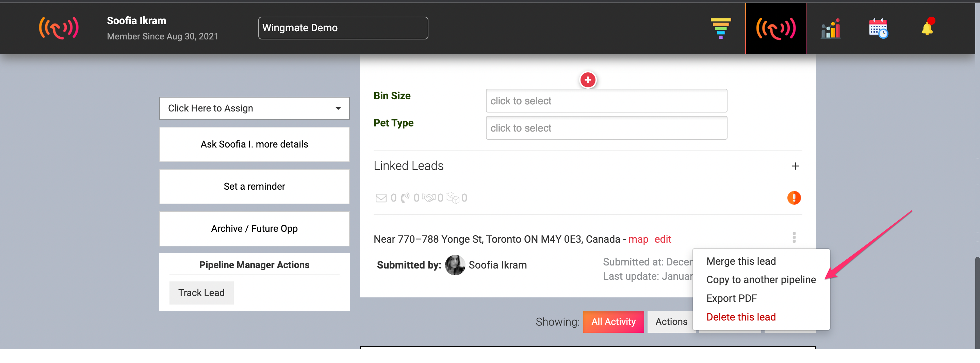
Task: Click the phone call count icon
Action: click(405, 198)
